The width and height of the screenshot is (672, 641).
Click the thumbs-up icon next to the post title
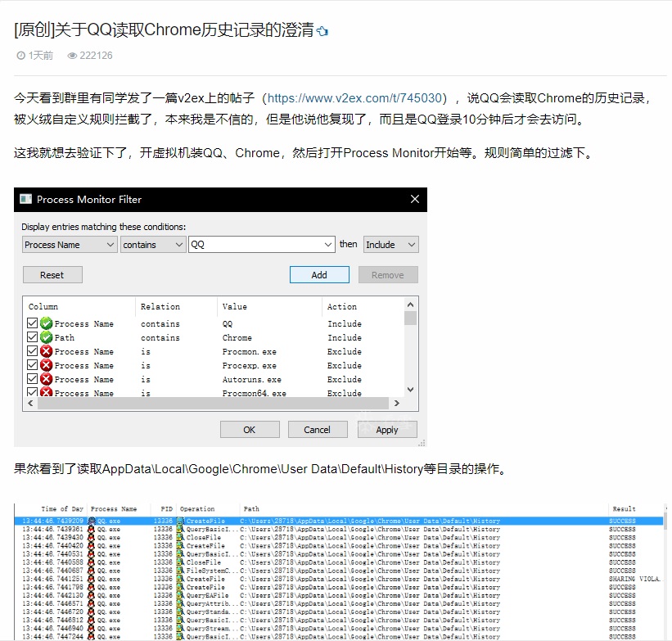(x=322, y=29)
